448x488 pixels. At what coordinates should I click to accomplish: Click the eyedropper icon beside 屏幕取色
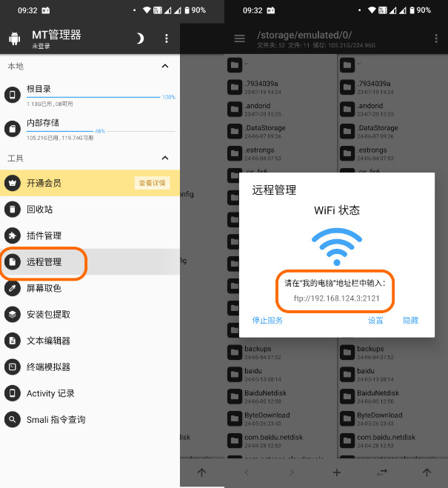pyautogui.click(x=13, y=288)
